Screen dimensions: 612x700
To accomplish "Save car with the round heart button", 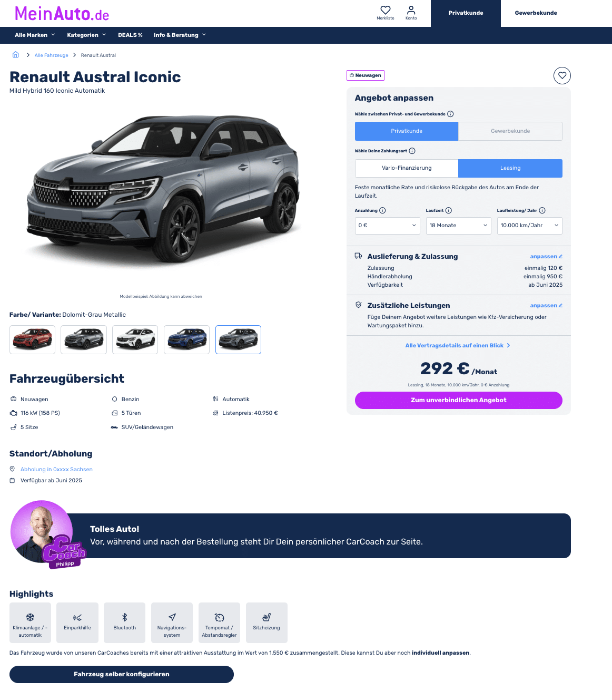I will pyautogui.click(x=562, y=75).
